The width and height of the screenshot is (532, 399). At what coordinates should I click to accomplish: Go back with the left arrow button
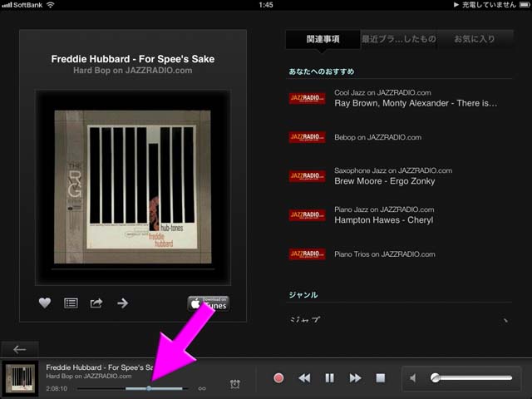click(x=20, y=349)
